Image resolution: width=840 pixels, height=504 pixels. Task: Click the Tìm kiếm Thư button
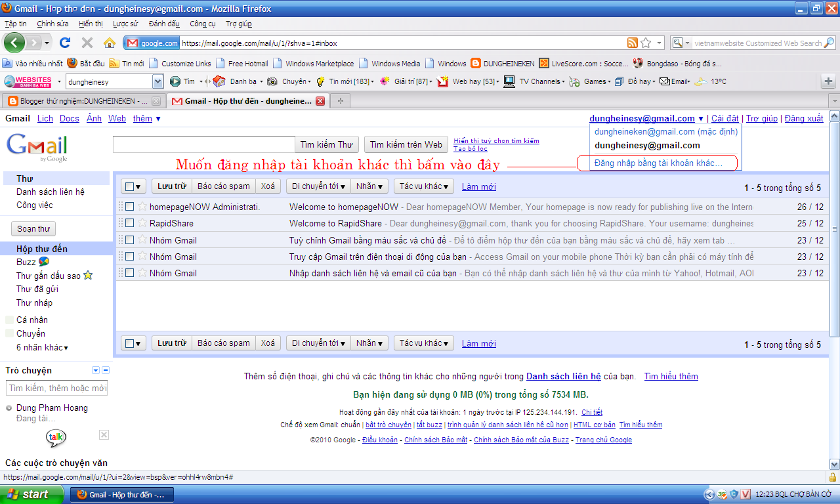click(327, 144)
